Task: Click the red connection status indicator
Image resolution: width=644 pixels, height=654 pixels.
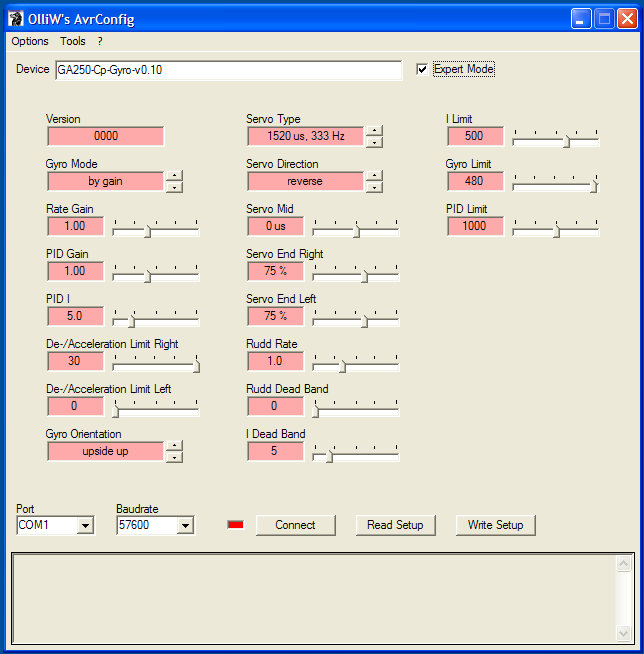Action: (x=236, y=525)
